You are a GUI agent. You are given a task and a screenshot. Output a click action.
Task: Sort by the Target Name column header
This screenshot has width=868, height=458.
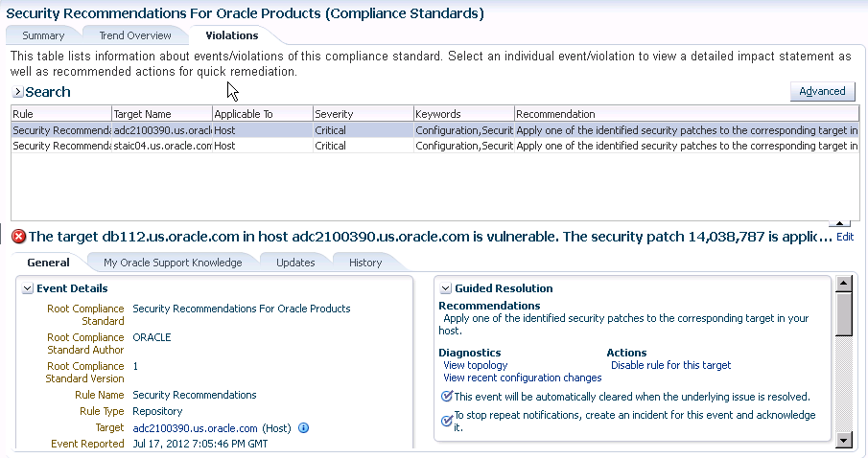pyautogui.click(x=162, y=114)
